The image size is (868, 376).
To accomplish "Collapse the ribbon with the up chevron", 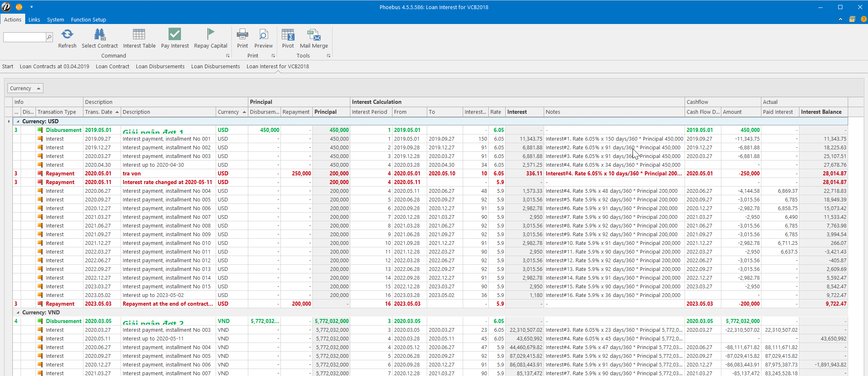I will (x=840, y=19).
